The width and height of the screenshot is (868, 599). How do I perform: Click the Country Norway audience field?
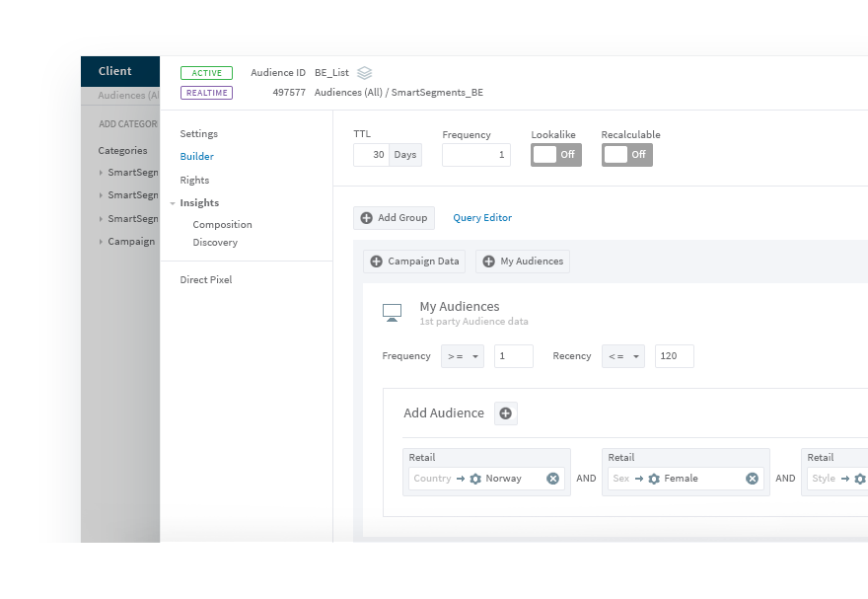click(486, 479)
